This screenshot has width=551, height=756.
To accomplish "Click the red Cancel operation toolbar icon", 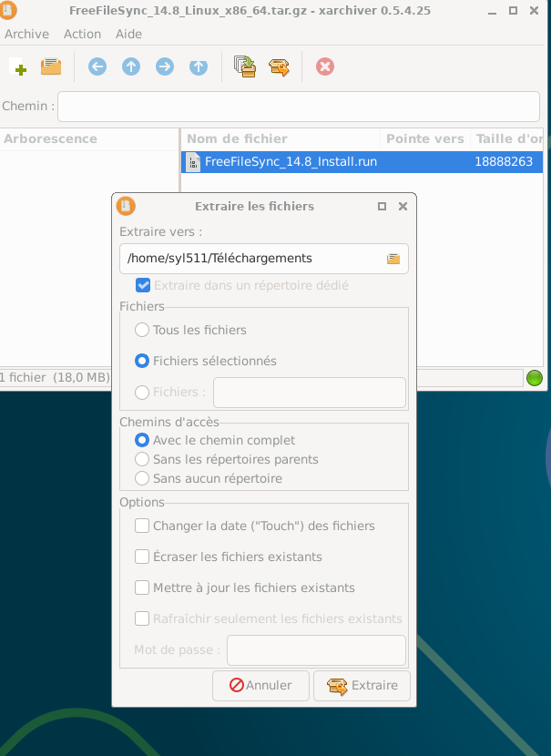I will [325, 66].
